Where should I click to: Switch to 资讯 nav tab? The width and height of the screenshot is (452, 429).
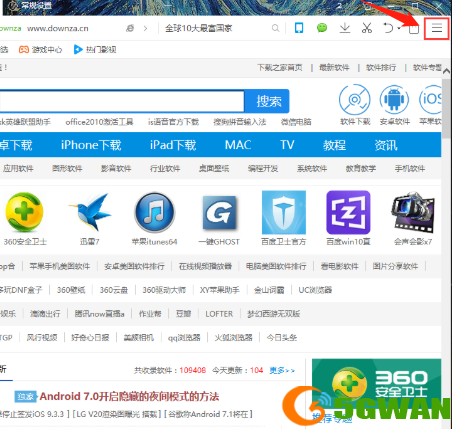click(386, 145)
